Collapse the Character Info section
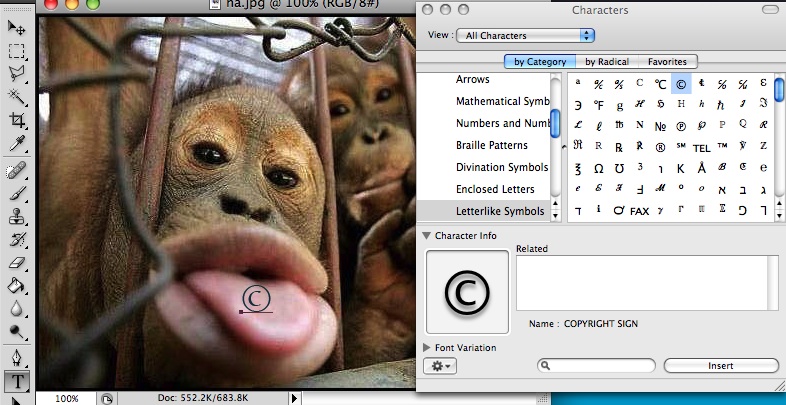This screenshot has width=786, height=405. (427, 236)
